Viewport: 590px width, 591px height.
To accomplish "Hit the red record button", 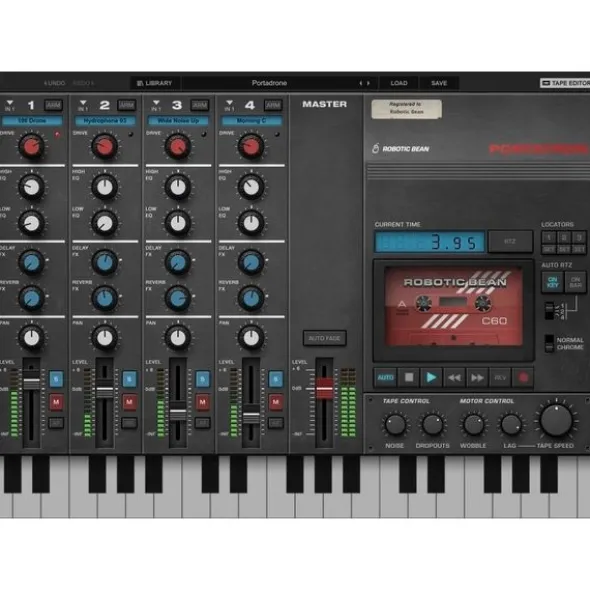I will (523, 377).
